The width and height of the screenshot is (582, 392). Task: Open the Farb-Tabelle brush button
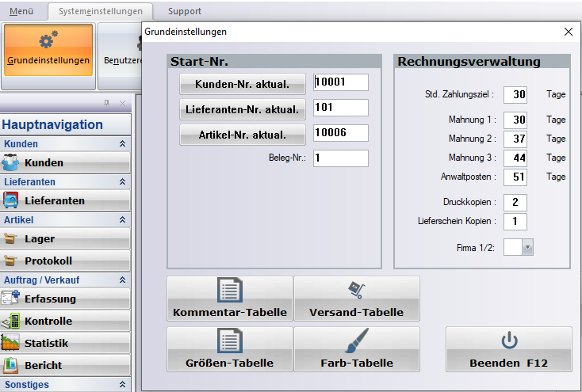click(356, 349)
